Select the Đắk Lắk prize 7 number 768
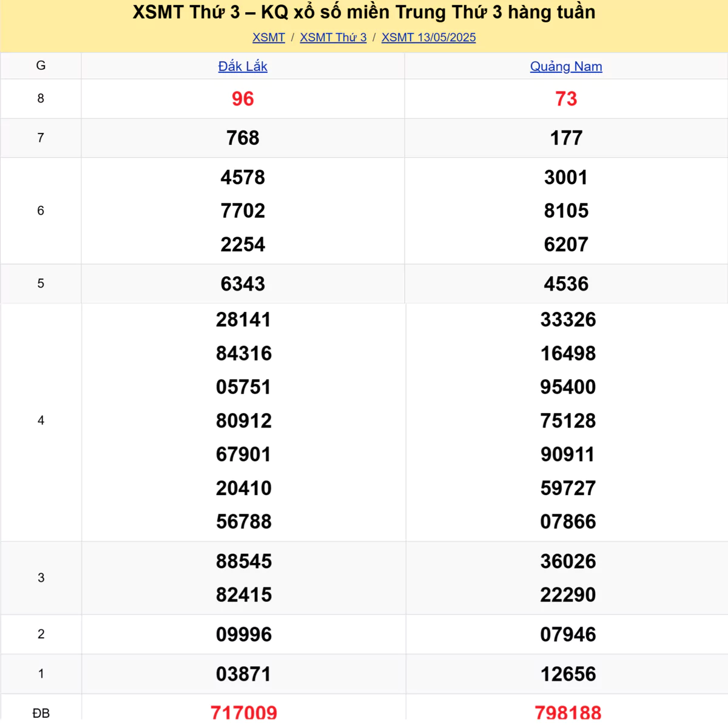The width and height of the screenshot is (728, 725). pos(243,138)
